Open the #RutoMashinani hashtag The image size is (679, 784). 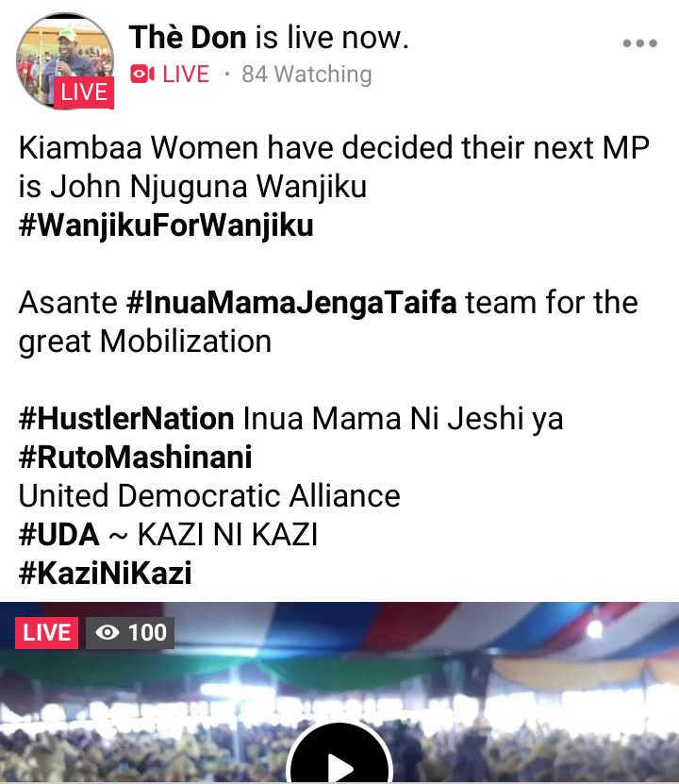[x=136, y=457]
